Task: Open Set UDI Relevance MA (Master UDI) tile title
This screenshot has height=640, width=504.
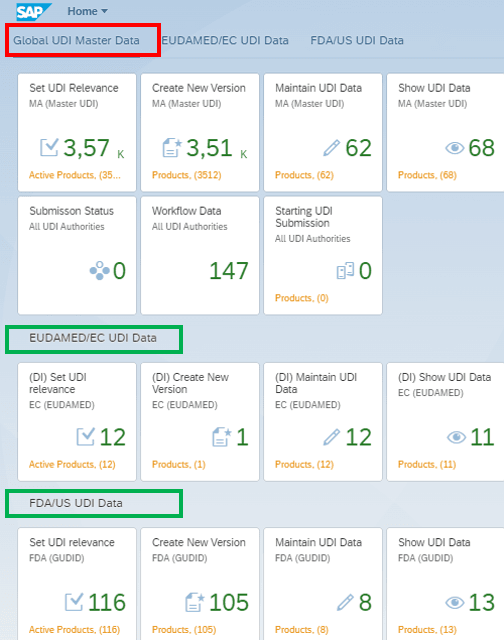Action: [74, 88]
